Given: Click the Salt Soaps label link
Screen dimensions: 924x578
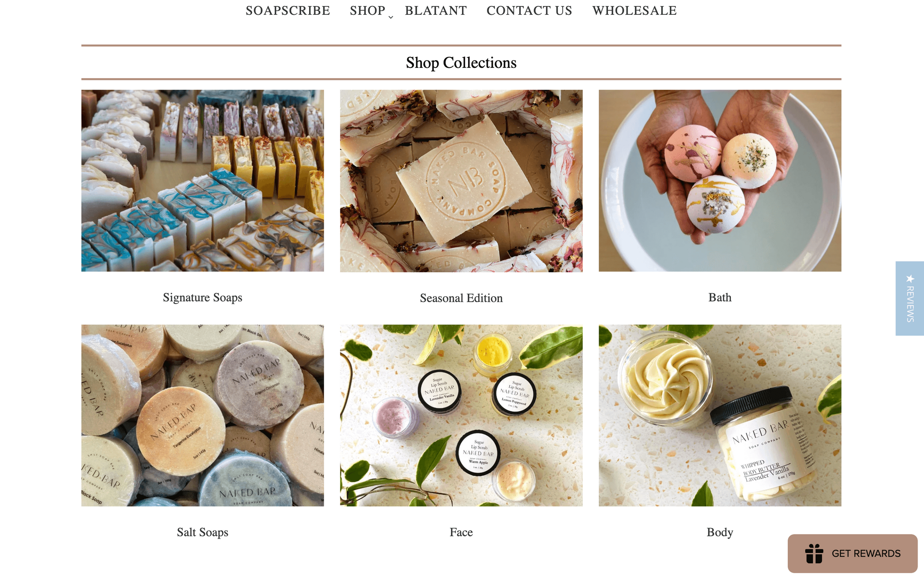Looking at the screenshot, I should pos(202,532).
